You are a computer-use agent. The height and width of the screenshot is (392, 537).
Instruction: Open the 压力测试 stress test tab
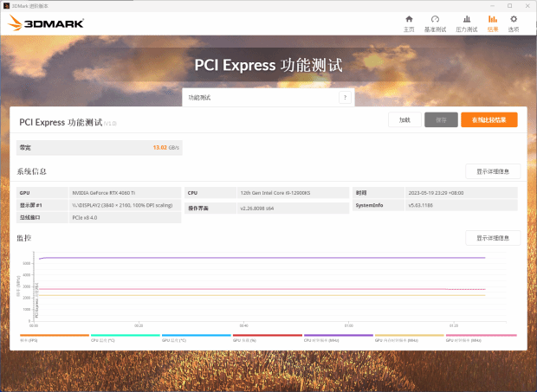(467, 24)
